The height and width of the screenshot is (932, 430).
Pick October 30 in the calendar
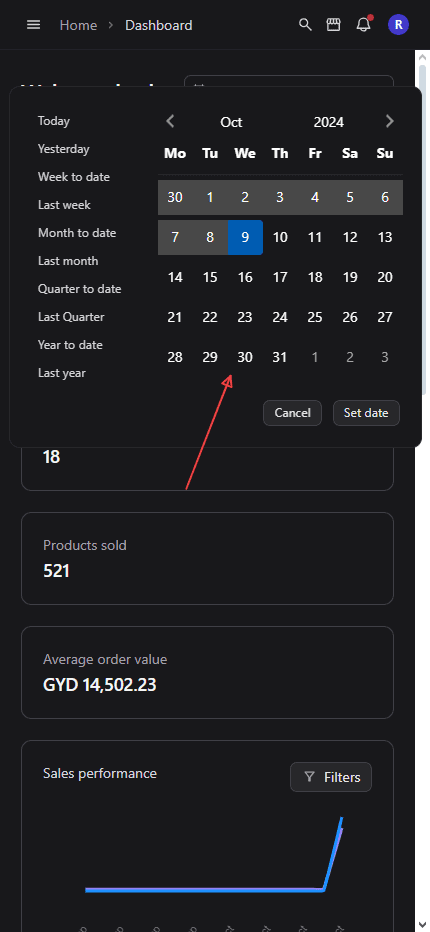pos(245,357)
